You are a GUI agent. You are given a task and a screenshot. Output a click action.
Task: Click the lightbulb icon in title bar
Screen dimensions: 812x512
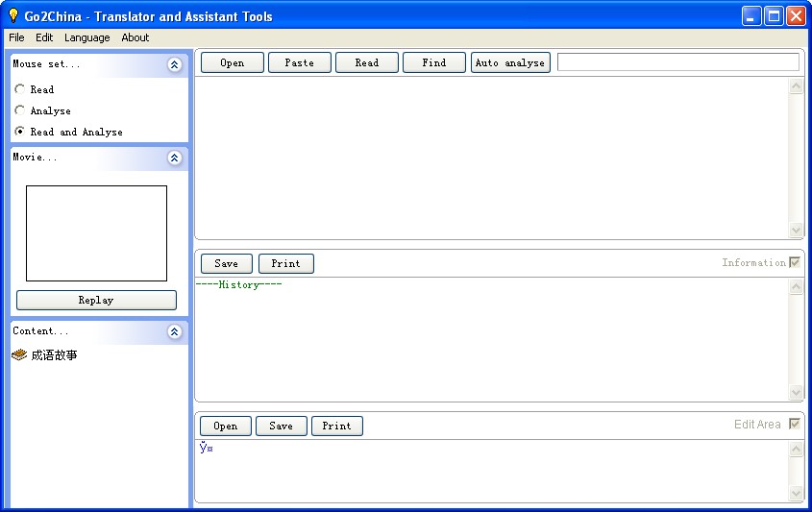pos(13,16)
